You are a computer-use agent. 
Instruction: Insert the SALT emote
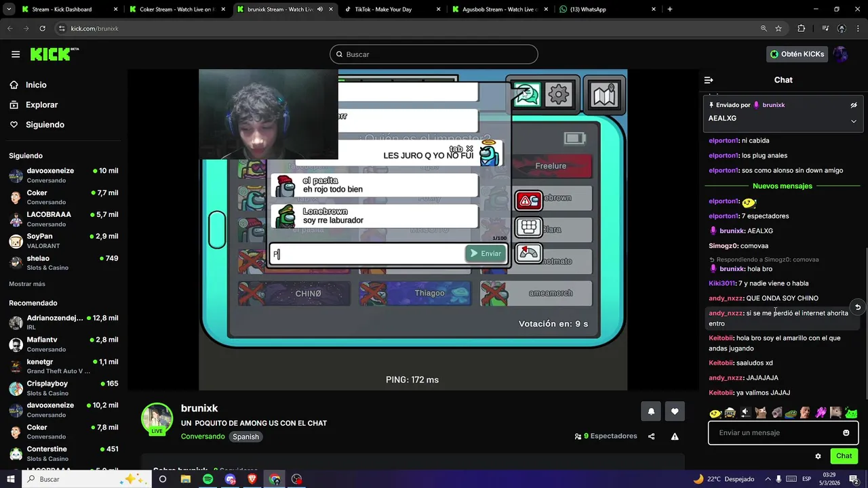tap(730, 413)
